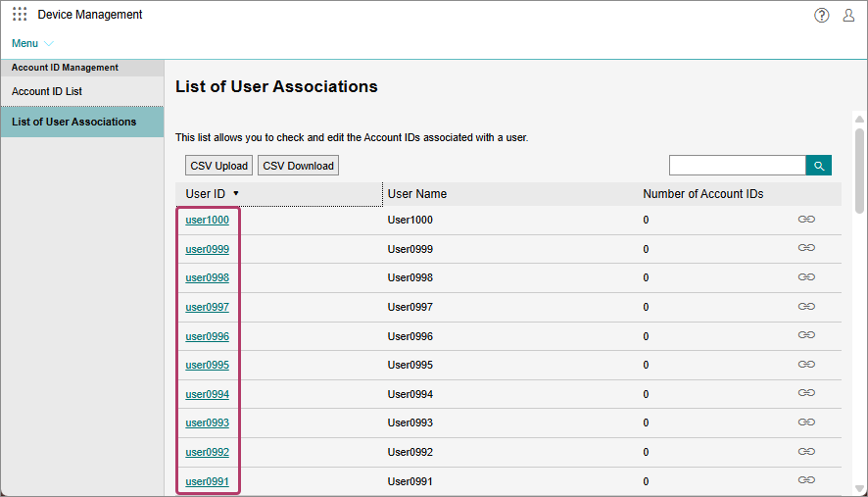The width and height of the screenshot is (868, 497).
Task: Select Account ID List in sidebar
Action: 47,91
